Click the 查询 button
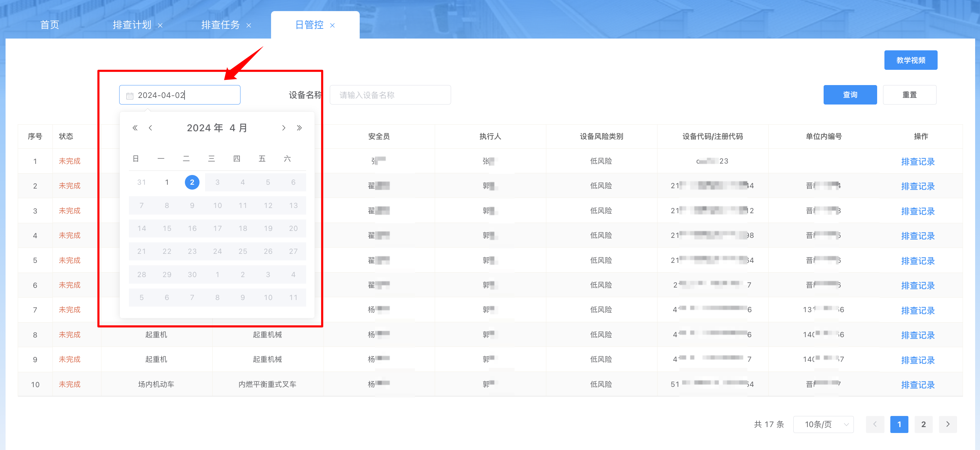 [850, 95]
